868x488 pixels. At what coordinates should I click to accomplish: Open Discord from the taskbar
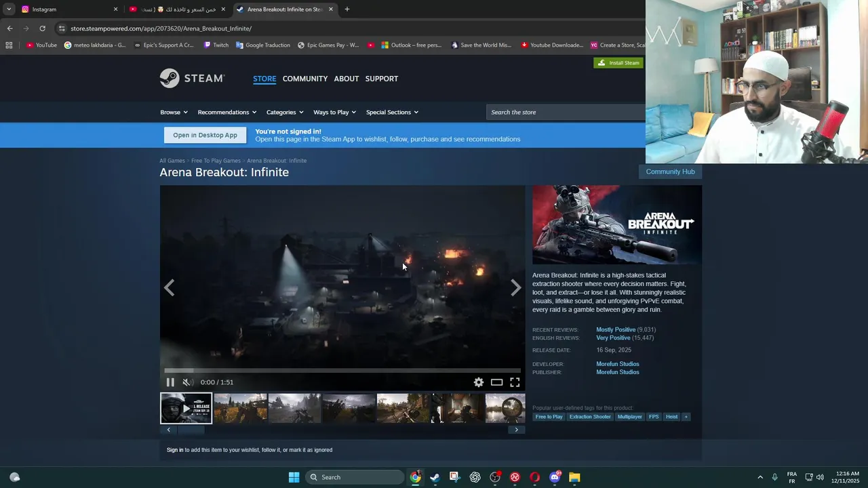[x=555, y=477]
